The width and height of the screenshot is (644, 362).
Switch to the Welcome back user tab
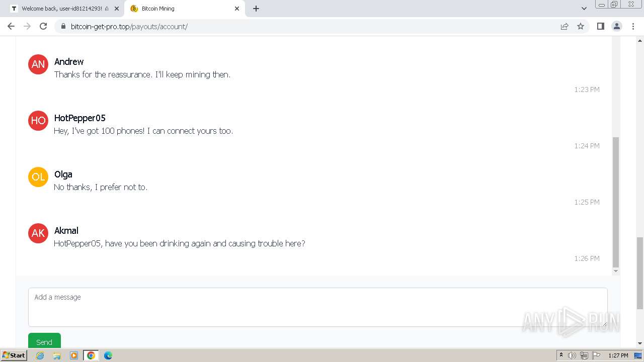62,9
